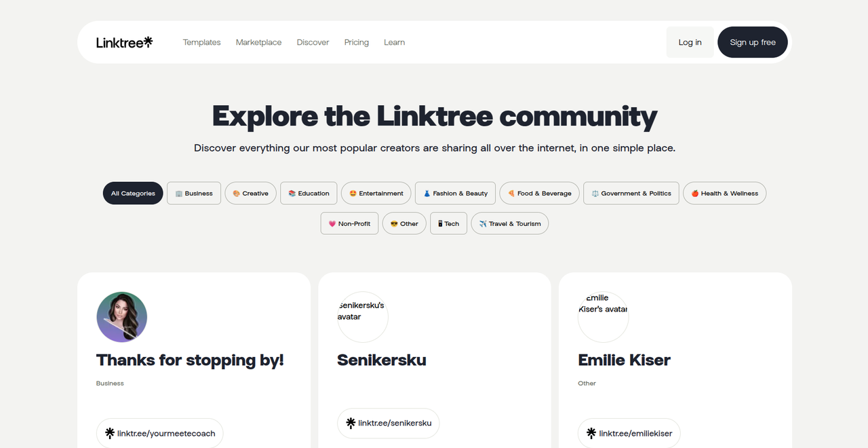
Task: Open the woman's avatar photo thumbnail
Action: point(122,317)
